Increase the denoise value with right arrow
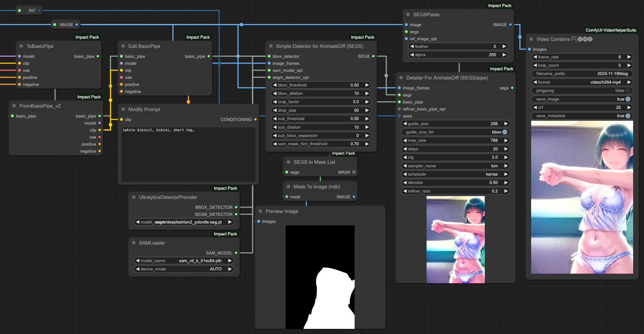Viewport: 644px width, 334px height. [506, 183]
